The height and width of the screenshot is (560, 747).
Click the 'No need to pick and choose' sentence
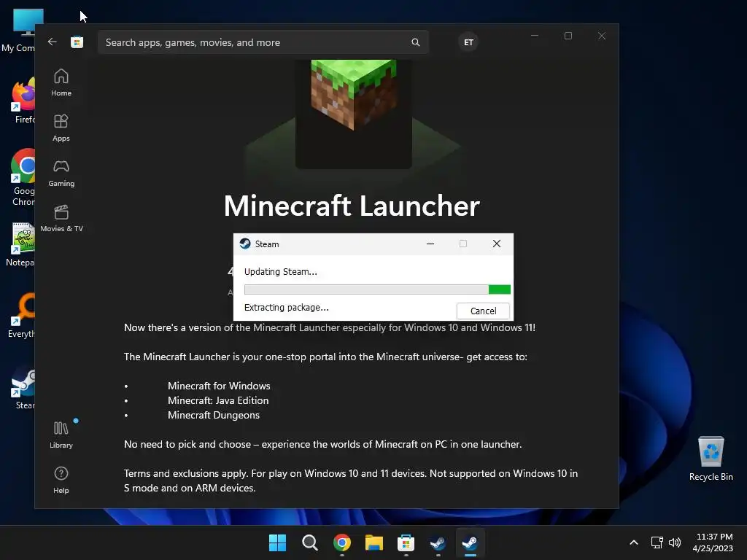coord(322,444)
